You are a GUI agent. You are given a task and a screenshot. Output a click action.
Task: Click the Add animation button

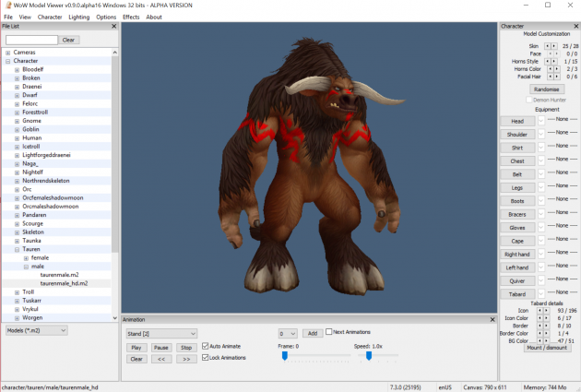(x=313, y=333)
